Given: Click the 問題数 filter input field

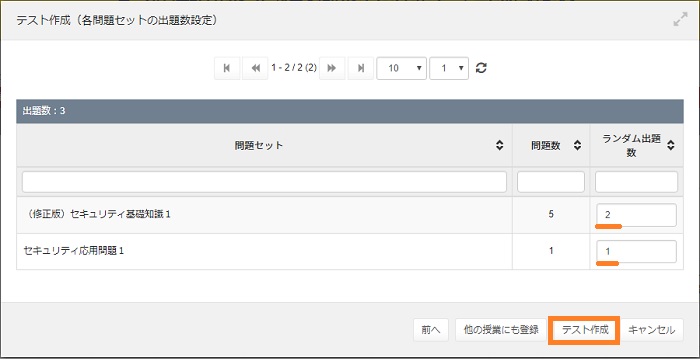Looking at the screenshot, I should click(551, 182).
